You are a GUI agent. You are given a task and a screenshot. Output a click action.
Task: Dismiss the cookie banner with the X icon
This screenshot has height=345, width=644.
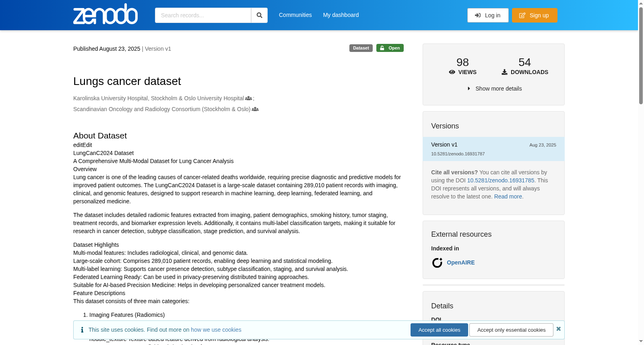point(558,329)
